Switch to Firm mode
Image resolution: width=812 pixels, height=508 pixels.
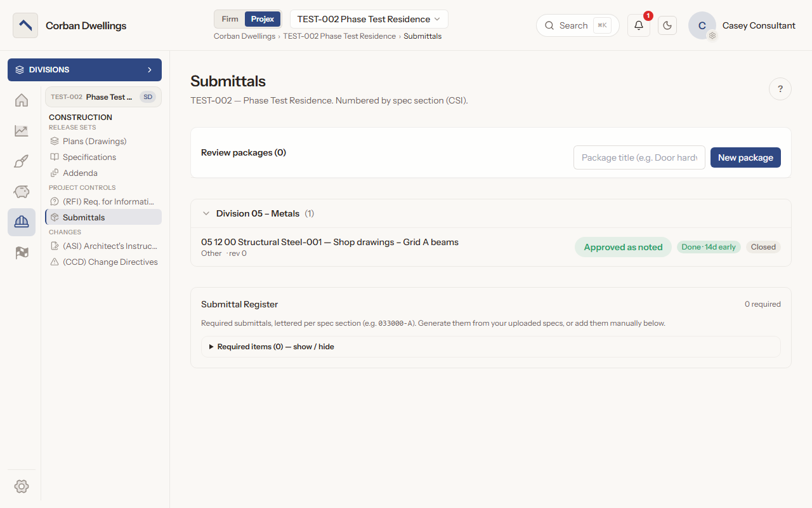(230, 19)
